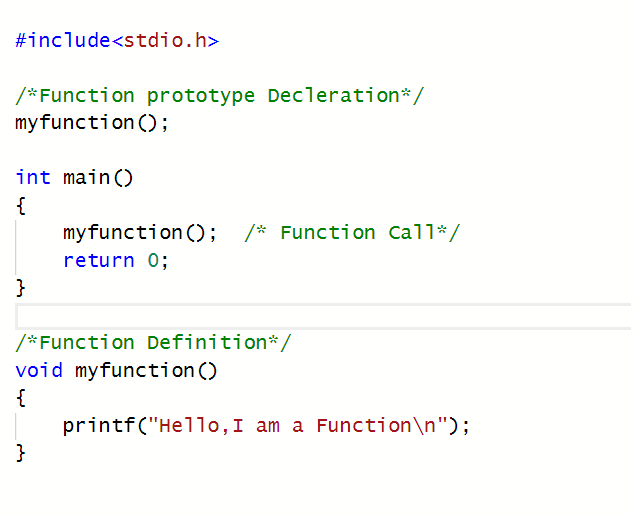Click the Function prototype Decleration comment
Screen dimensions: 631x516
pyautogui.click(x=220, y=96)
